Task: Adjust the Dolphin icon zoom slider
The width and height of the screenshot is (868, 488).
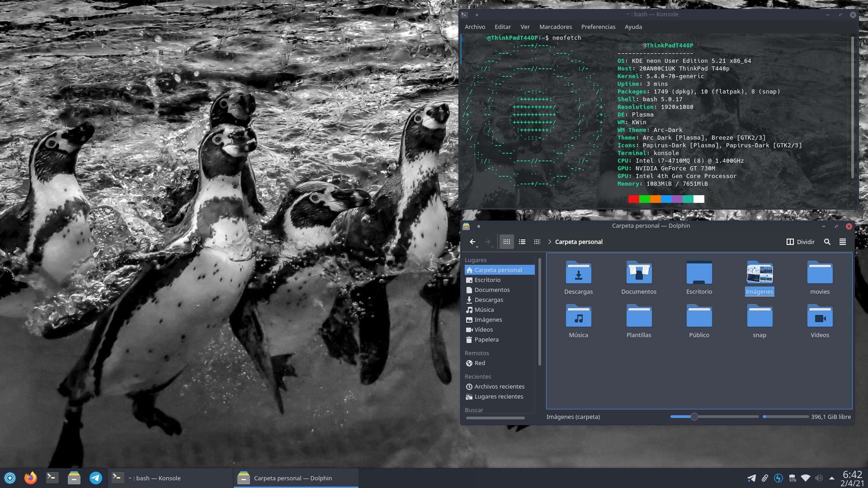Action: click(694, 417)
